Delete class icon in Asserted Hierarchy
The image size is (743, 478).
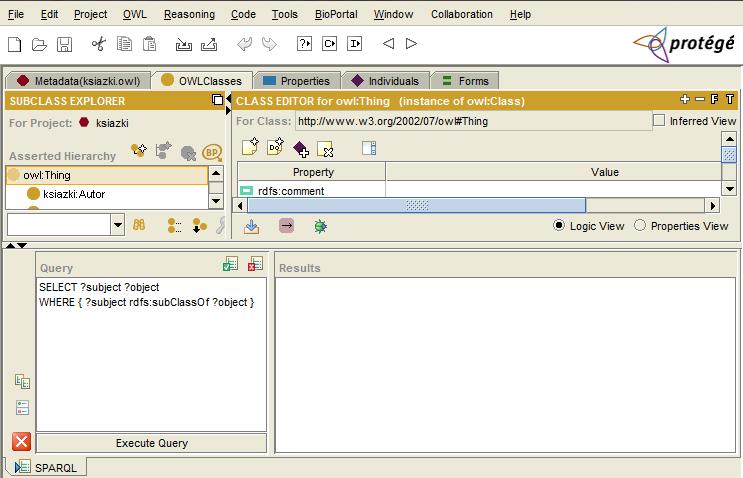pos(188,153)
